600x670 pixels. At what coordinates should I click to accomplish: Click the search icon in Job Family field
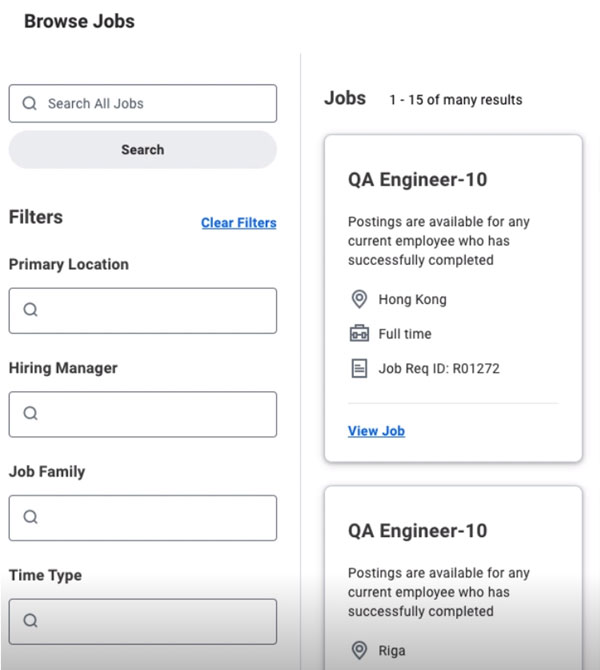30,517
